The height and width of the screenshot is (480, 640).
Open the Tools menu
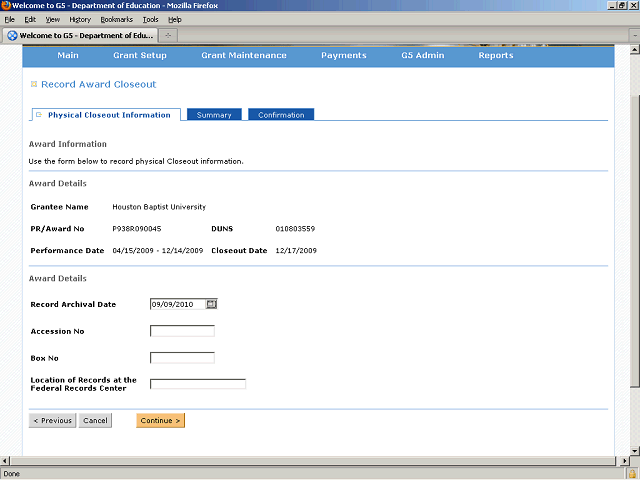(x=150, y=20)
